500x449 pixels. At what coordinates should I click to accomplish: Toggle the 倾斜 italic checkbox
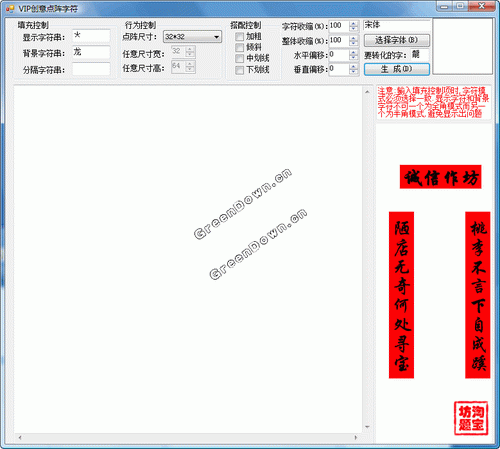(239, 47)
